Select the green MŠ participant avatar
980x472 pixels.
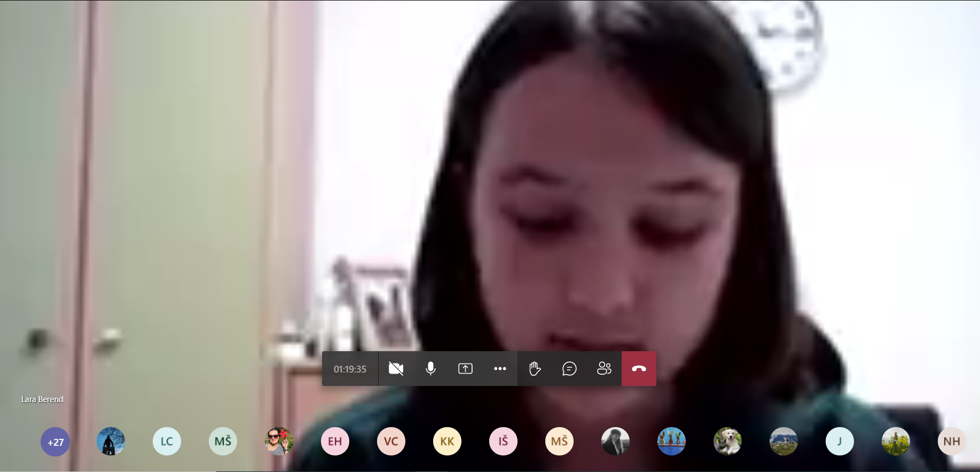(223, 442)
